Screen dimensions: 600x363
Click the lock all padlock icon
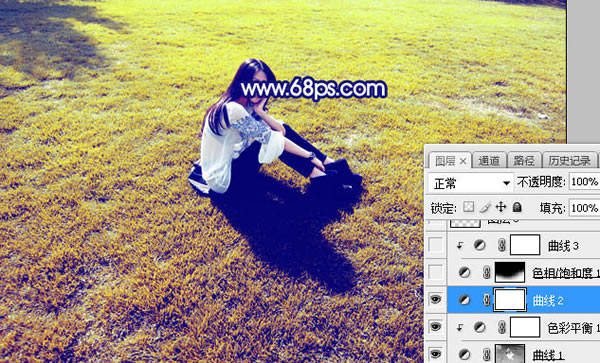point(517,207)
